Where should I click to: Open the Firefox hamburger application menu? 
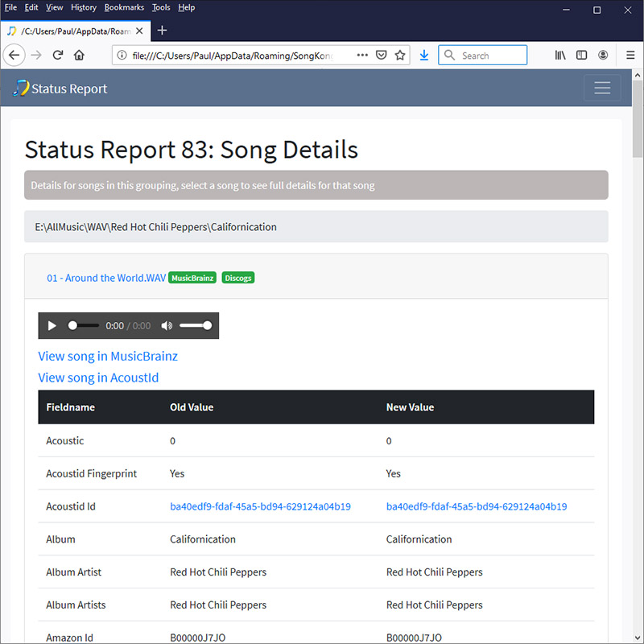[x=630, y=55]
